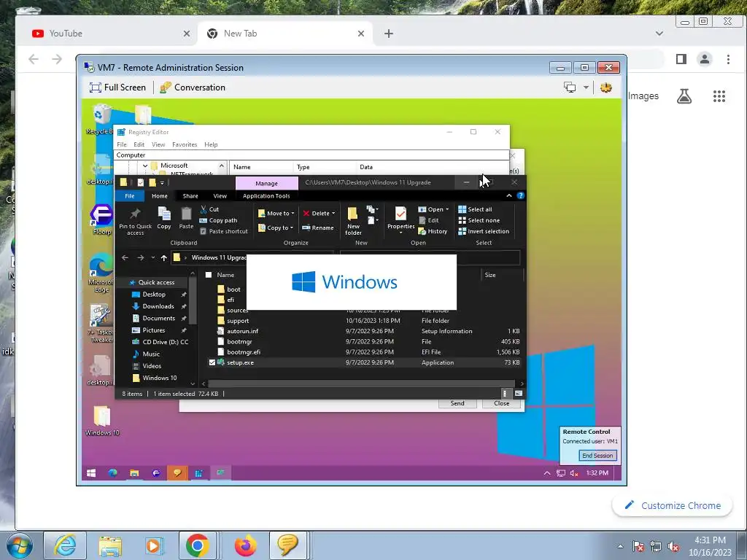Toggle the select-all checkbox beside Name header
The image size is (747, 560).
[208, 275]
